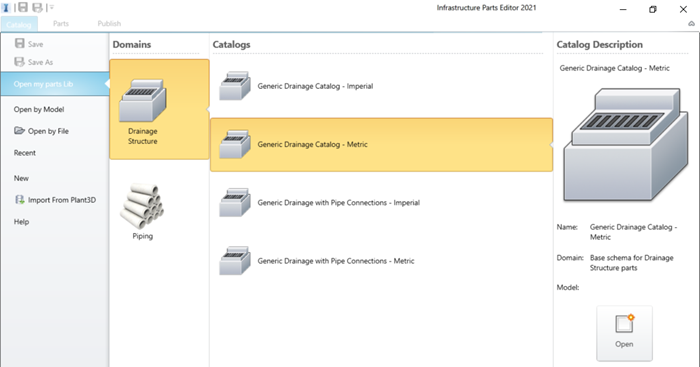Screen dimensions: 700x367
Task: Click the Import From Plant3D icon
Action: pos(20,200)
